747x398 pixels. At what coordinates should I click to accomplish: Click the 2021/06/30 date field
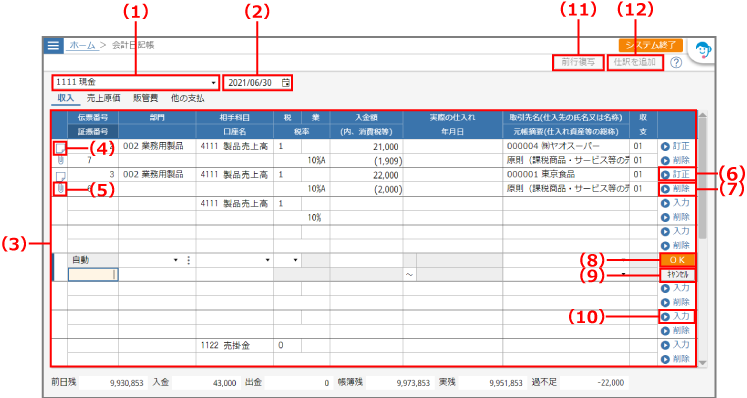pos(257,83)
